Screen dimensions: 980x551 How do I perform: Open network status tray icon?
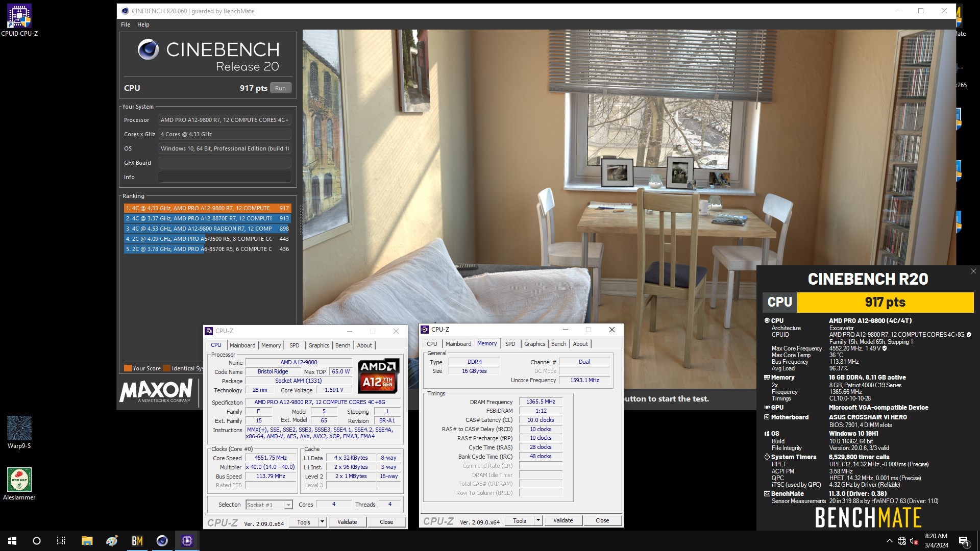902,541
